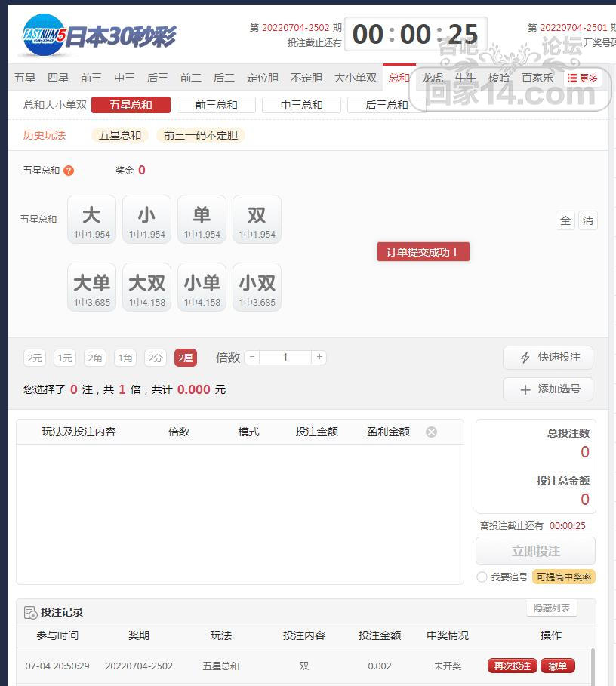This screenshot has width=616, height=686.
Task: Click 再次投注 for the 20220704-2502 bet
Action: 513,666
